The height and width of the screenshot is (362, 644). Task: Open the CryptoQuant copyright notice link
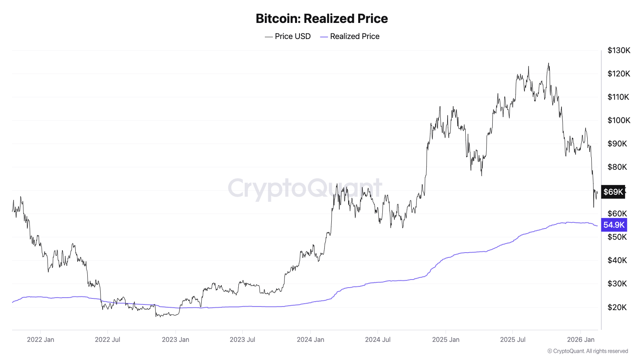pos(588,351)
